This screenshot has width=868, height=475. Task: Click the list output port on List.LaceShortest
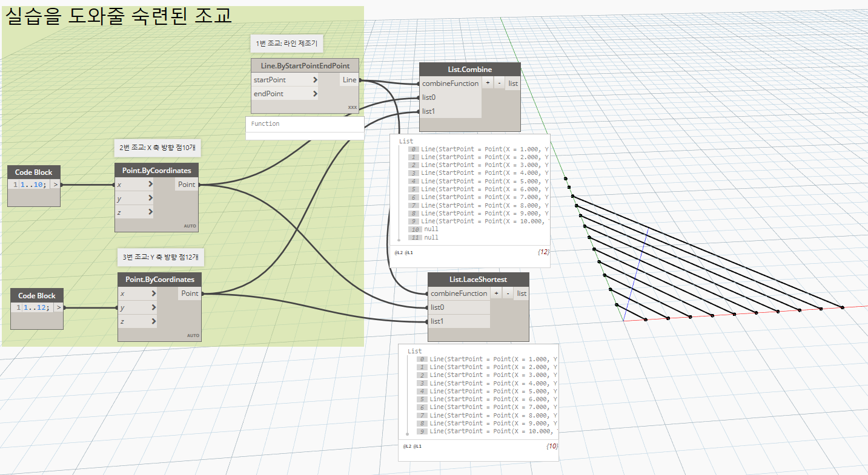522,293
